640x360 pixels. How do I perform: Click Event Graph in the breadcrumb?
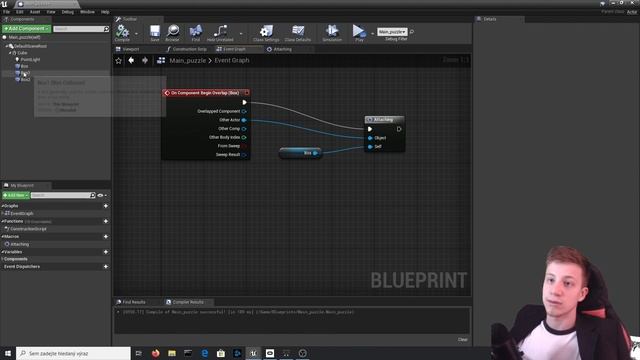tap(232, 60)
